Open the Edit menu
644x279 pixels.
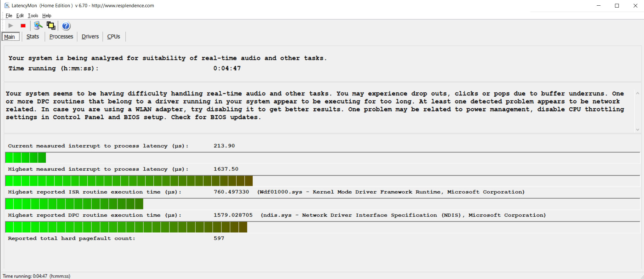click(x=20, y=15)
